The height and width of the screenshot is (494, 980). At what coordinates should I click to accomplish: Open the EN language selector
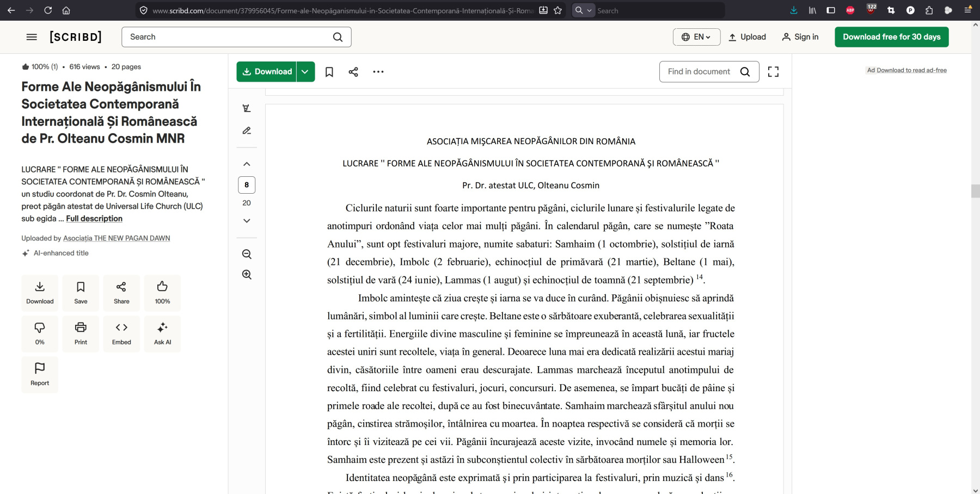[696, 37]
